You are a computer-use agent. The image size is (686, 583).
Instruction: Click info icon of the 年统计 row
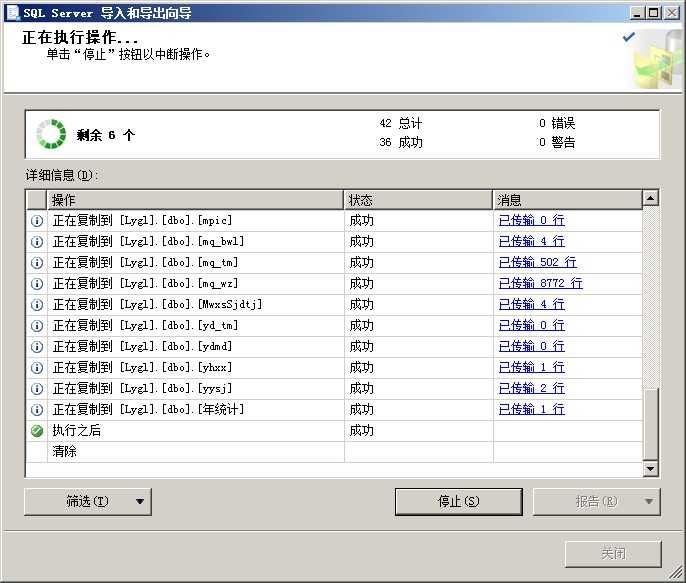click(37, 410)
